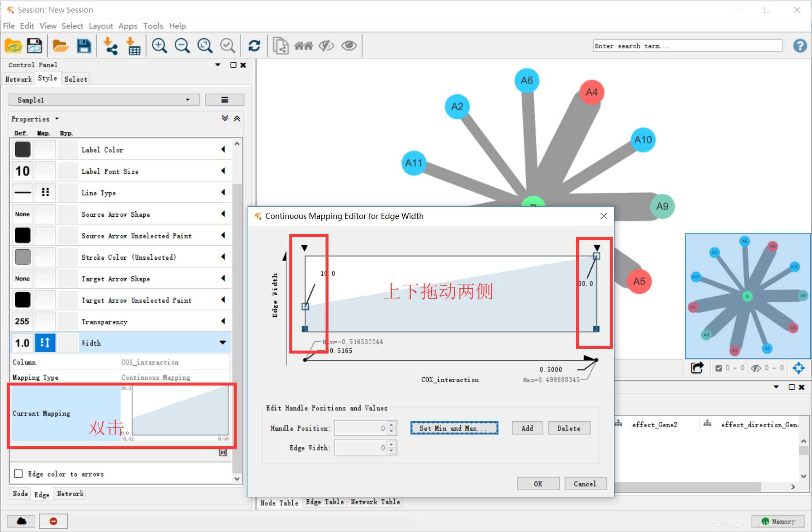Open the Sample1 style dropdown
The height and width of the screenshot is (532, 812).
tap(104, 100)
